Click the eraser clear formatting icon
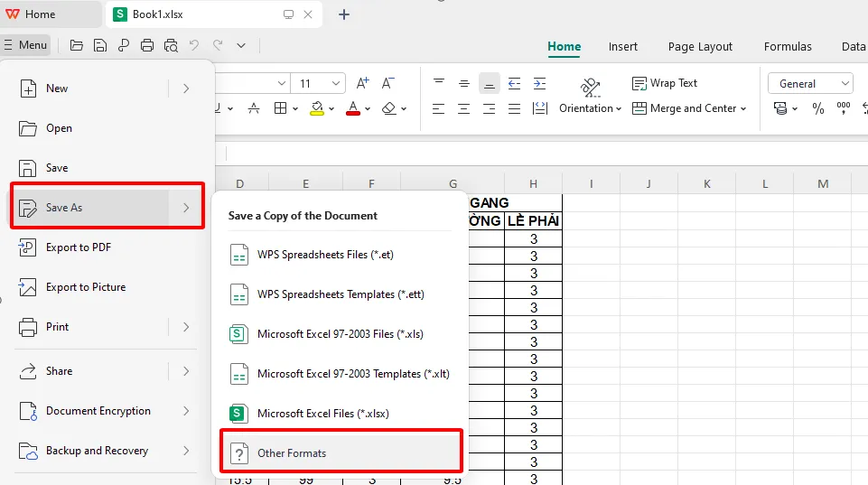 pos(389,108)
